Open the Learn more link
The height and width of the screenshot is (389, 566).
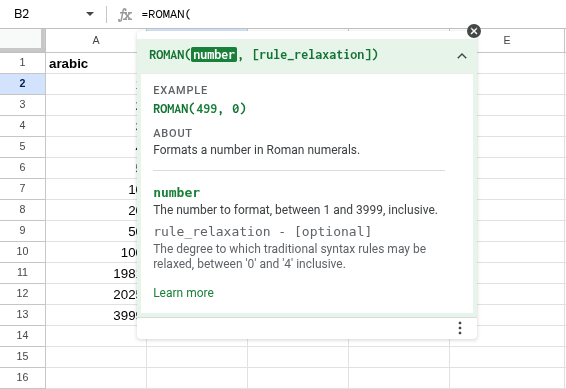183,293
